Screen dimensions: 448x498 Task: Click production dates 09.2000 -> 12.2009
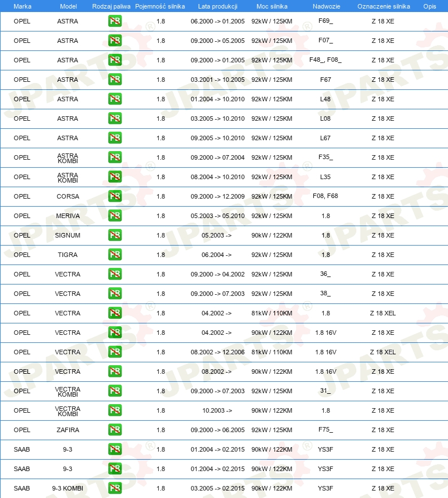point(218,196)
